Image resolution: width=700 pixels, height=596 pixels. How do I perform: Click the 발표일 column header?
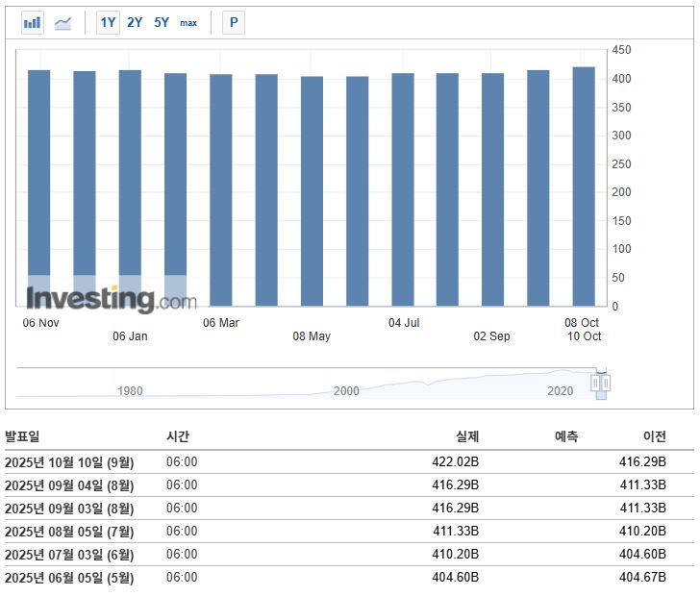23,436
